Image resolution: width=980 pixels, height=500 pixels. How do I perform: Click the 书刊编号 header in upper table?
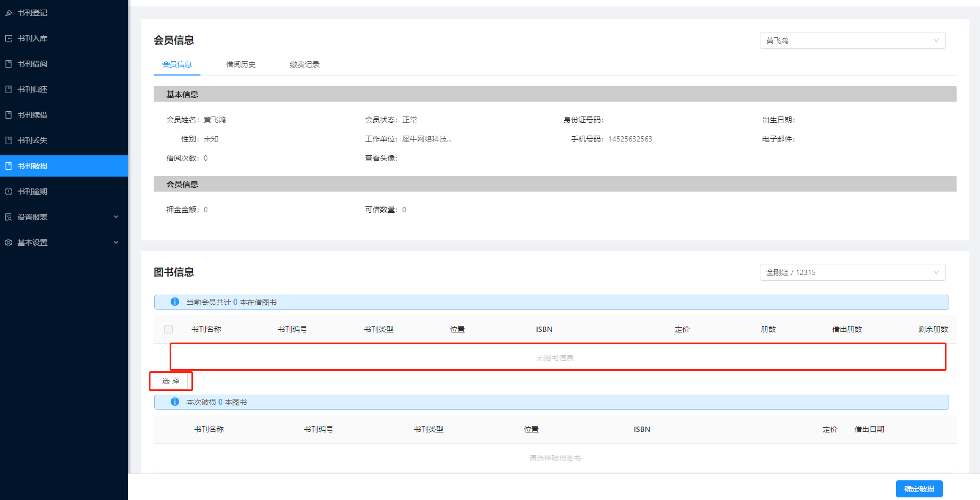pyautogui.click(x=292, y=329)
